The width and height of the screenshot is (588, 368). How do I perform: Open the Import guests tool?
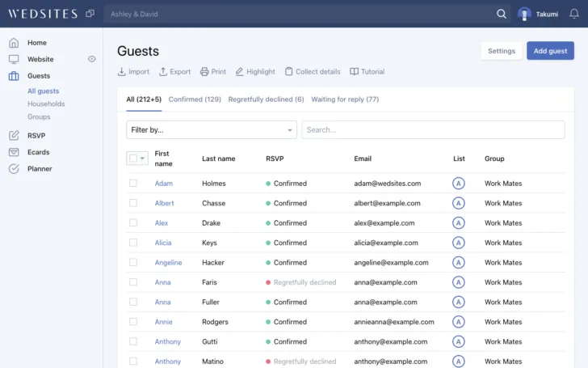coord(133,72)
